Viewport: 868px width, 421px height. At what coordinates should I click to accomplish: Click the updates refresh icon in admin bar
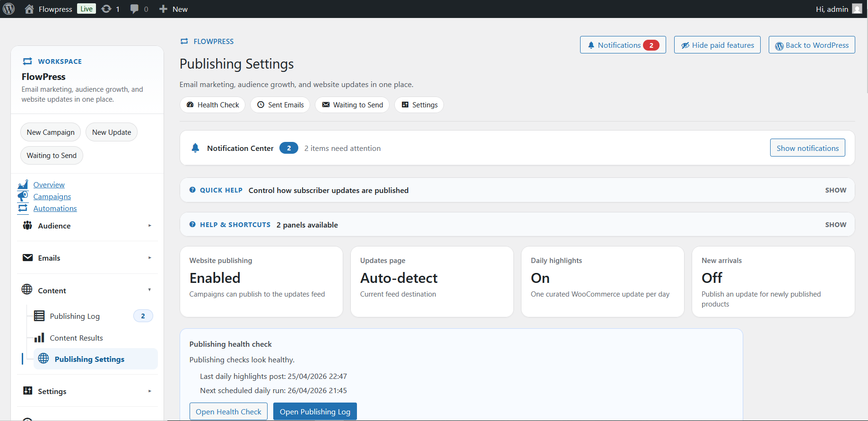(106, 9)
